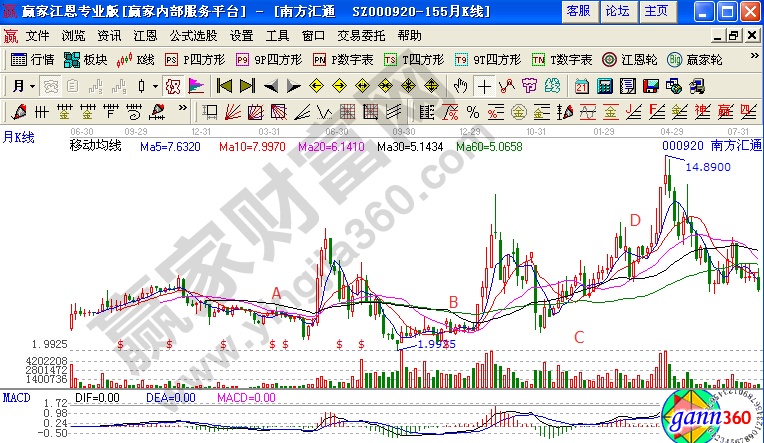Click the Ma10=7.9970 label
The width and height of the screenshot is (764, 443).
tap(252, 147)
